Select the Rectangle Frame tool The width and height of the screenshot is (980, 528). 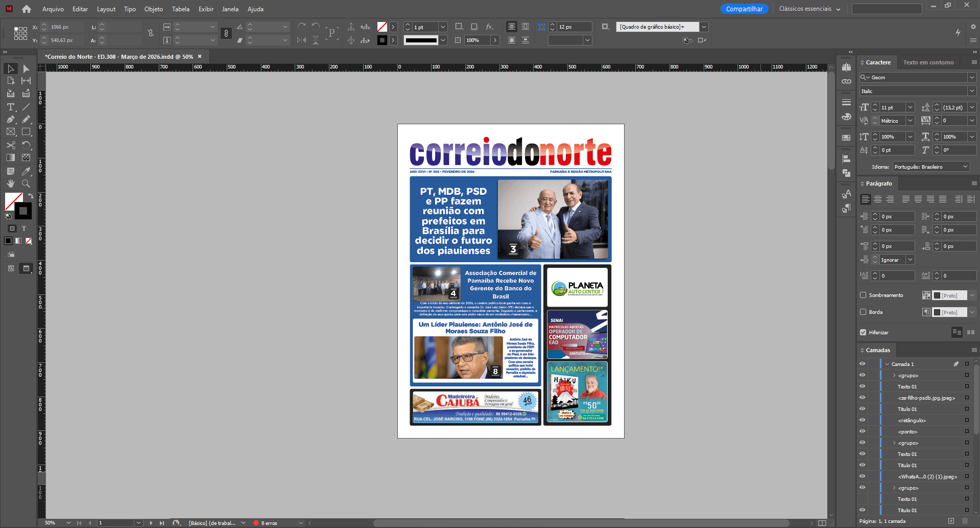[x=11, y=132]
